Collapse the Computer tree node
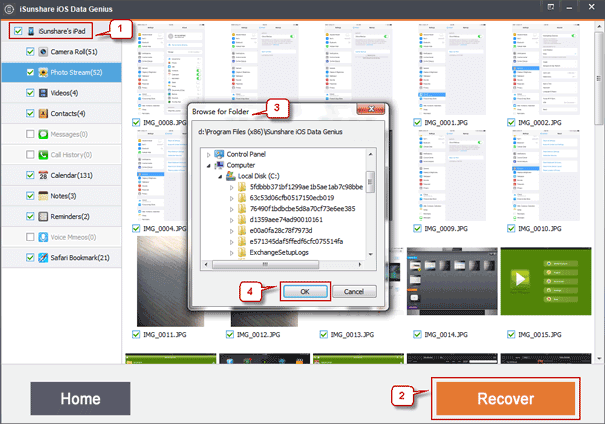The height and width of the screenshot is (424, 605). (209, 166)
